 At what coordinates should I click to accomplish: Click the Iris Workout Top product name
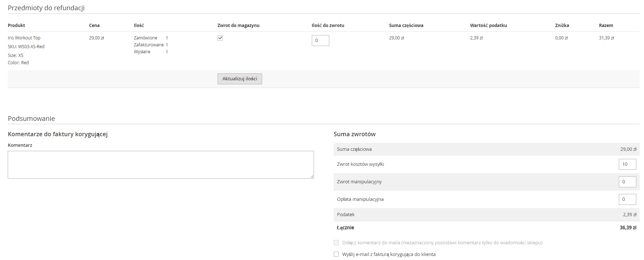point(24,38)
